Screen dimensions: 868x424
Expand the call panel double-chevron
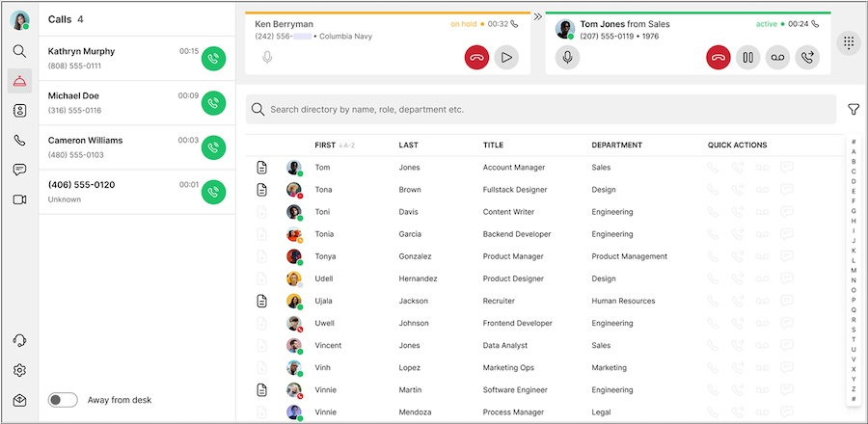click(x=538, y=14)
